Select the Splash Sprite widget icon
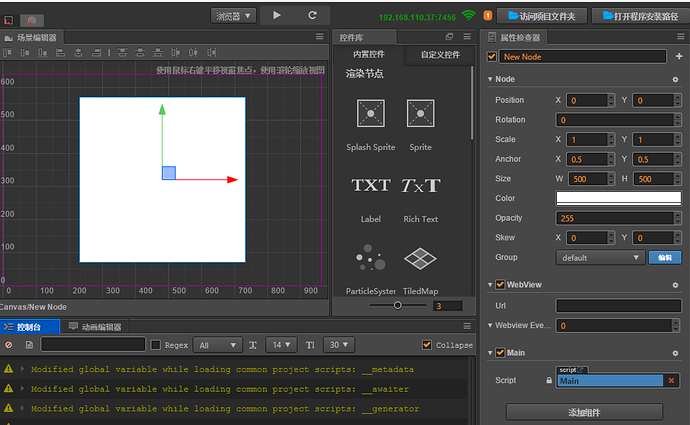Image resolution: width=690 pixels, height=425 pixels. coord(371,114)
